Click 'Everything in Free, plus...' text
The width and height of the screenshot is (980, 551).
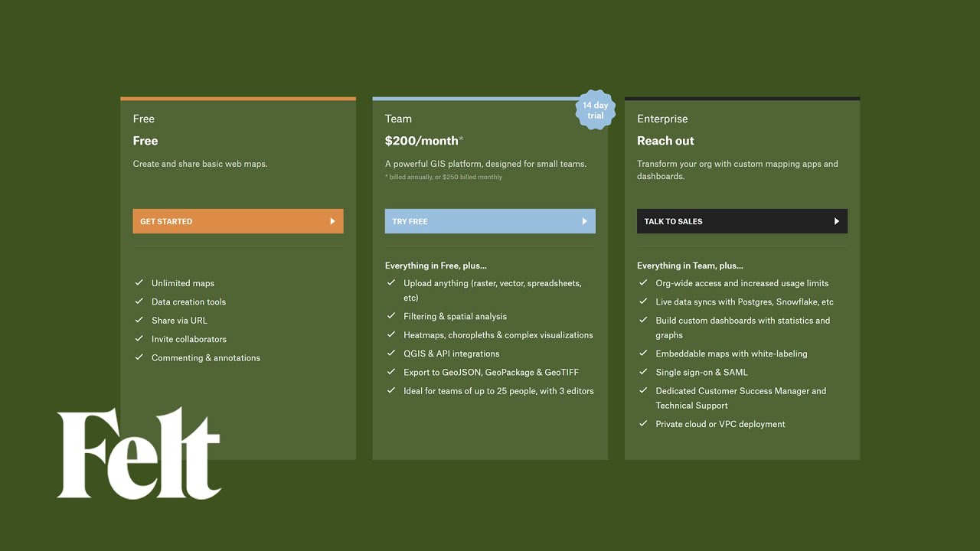[x=436, y=266]
